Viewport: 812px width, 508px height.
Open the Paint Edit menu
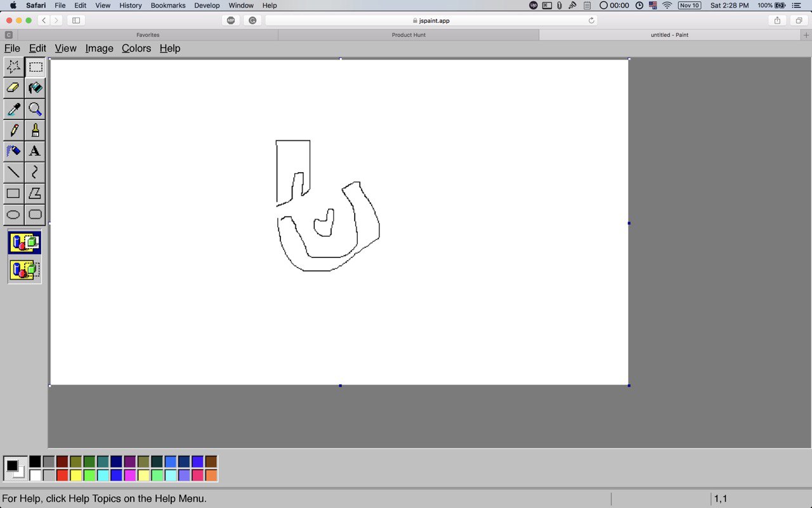click(37, 48)
